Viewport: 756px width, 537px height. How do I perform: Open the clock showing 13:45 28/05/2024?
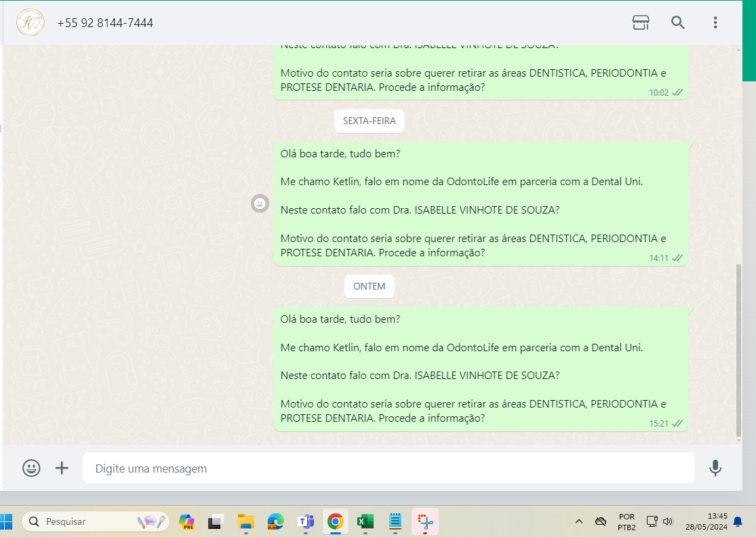point(707,522)
